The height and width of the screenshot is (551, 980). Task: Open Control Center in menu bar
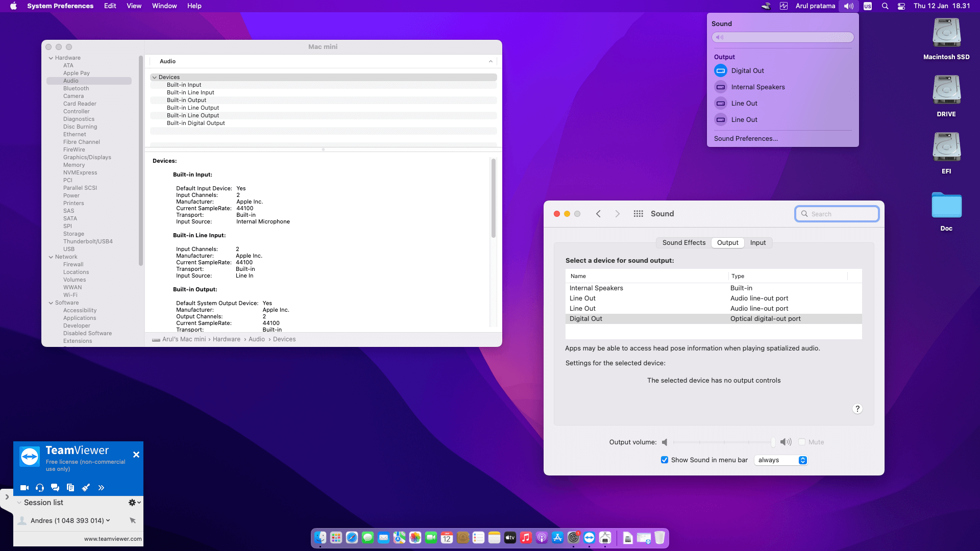[x=901, y=6]
